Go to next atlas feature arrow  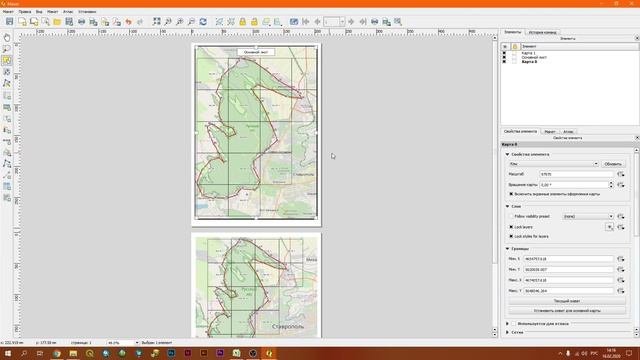(351, 22)
